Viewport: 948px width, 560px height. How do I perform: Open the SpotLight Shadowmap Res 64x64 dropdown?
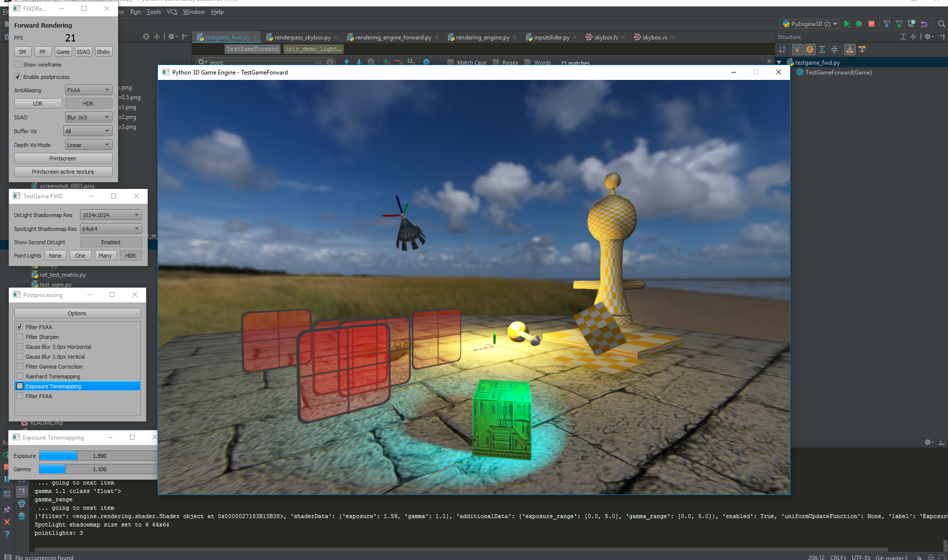111,228
